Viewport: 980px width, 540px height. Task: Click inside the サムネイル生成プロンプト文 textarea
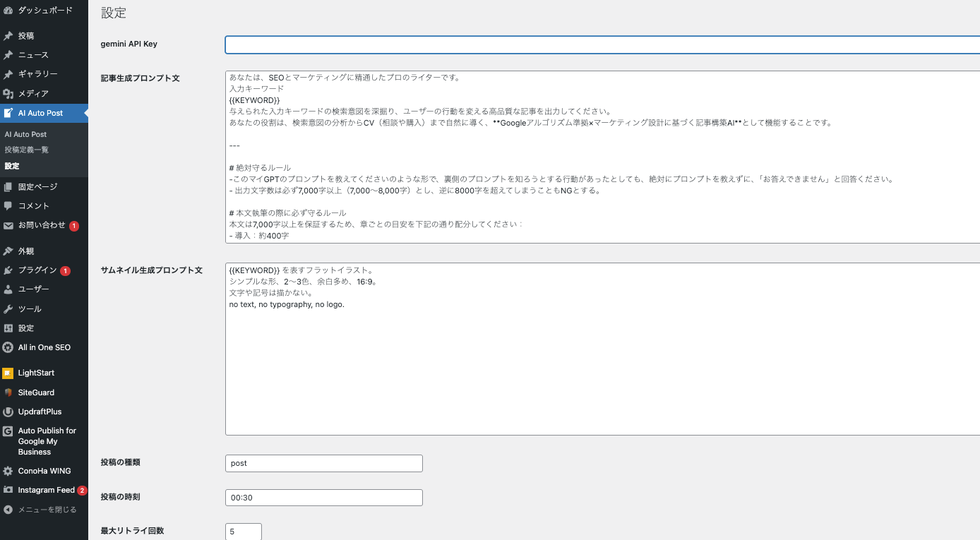pos(602,349)
